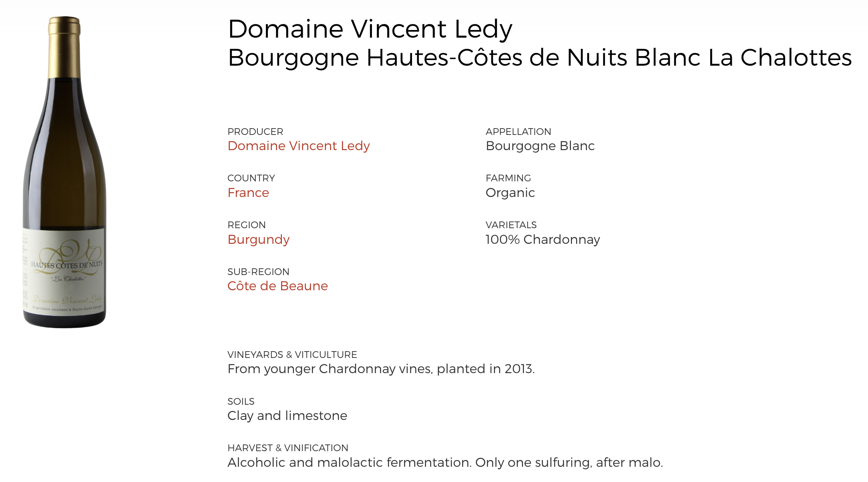This screenshot has height=482, width=868.
Task: Follow the France country link
Action: [x=248, y=193]
